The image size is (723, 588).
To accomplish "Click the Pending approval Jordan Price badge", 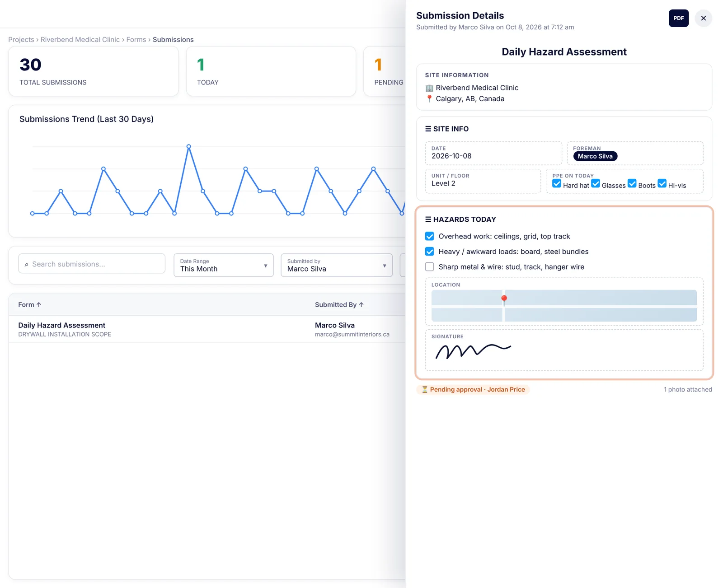I will 473,389.
